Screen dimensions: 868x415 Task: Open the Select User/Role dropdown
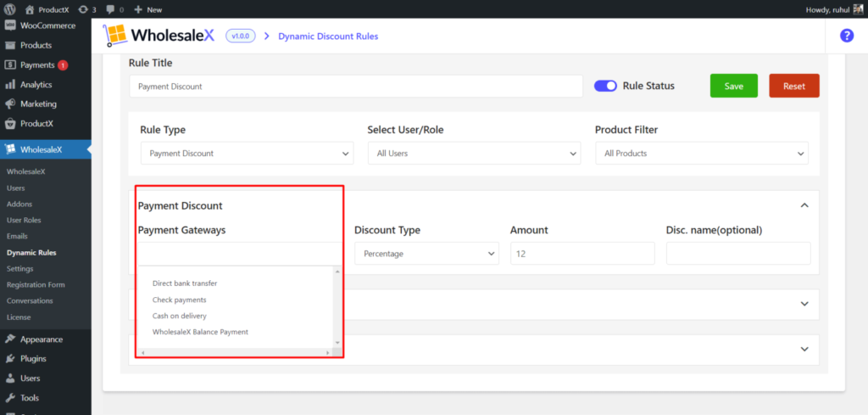tap(475, 154)
